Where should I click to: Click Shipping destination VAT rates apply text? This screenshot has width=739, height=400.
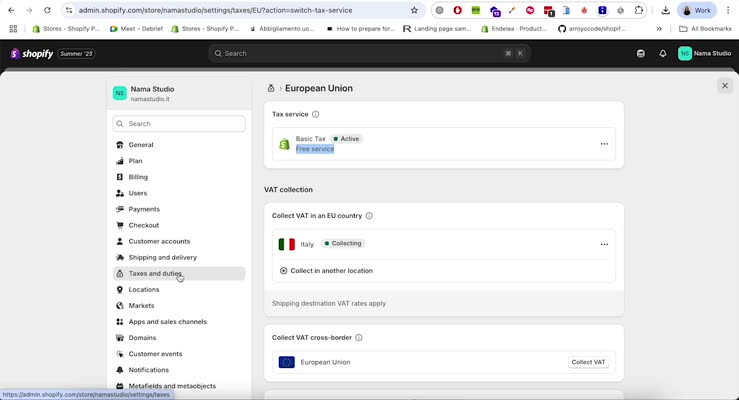(x=329, y=303)
